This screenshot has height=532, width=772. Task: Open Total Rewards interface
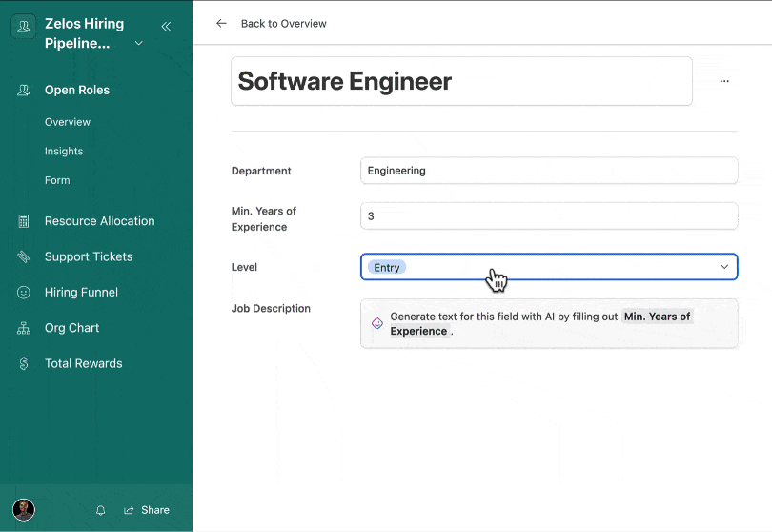(83, 363)
